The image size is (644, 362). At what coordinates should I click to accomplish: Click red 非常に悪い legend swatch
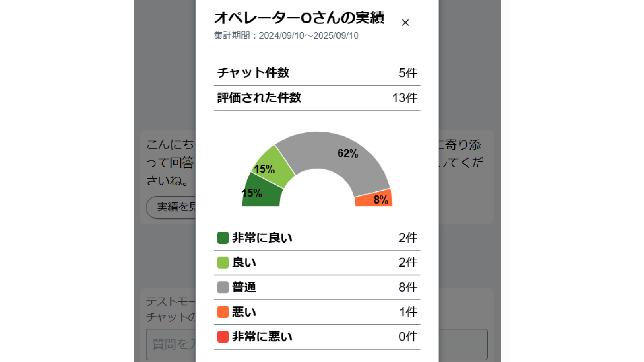coord(223,337)
